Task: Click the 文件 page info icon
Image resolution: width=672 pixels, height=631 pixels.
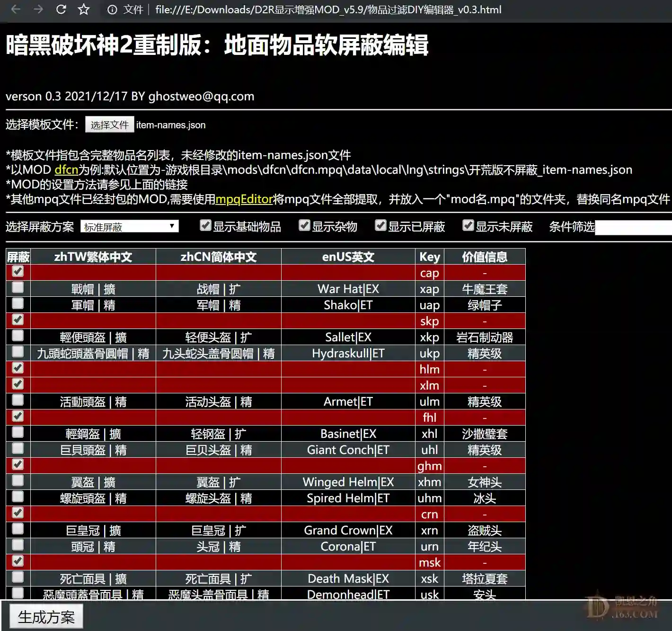Action: click(x=112, y=9)
